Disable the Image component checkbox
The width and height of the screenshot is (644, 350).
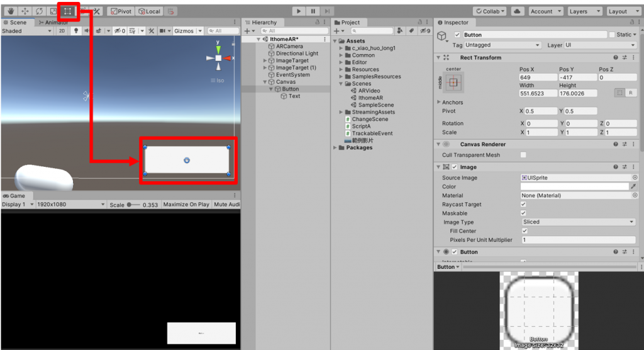(x=455, y=167)
